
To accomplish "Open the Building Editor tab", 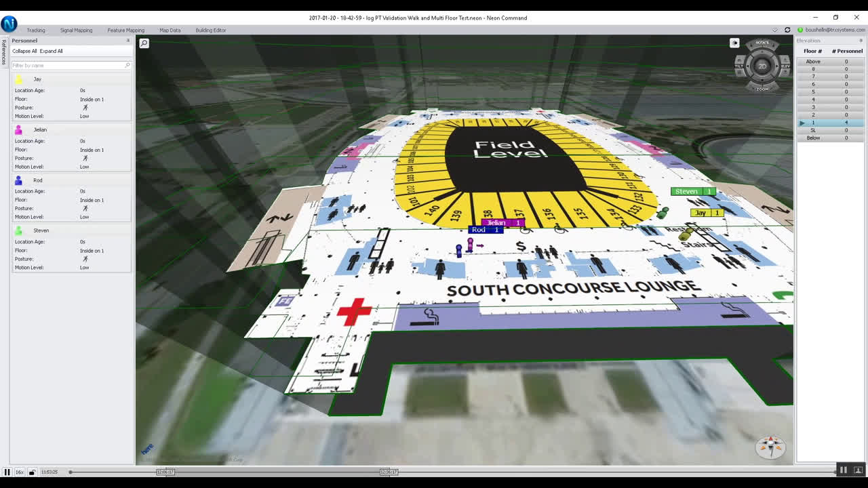I will click(211, 30).
